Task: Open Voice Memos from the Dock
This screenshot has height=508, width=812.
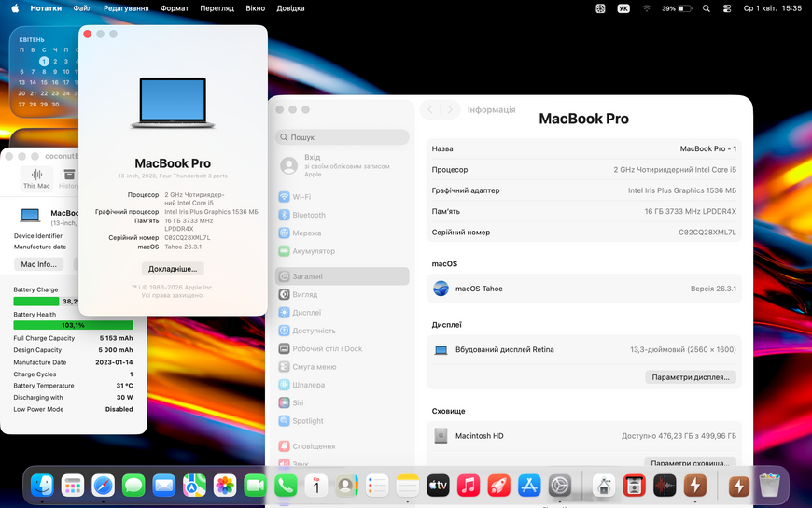Action: click(x=665, y=486)
